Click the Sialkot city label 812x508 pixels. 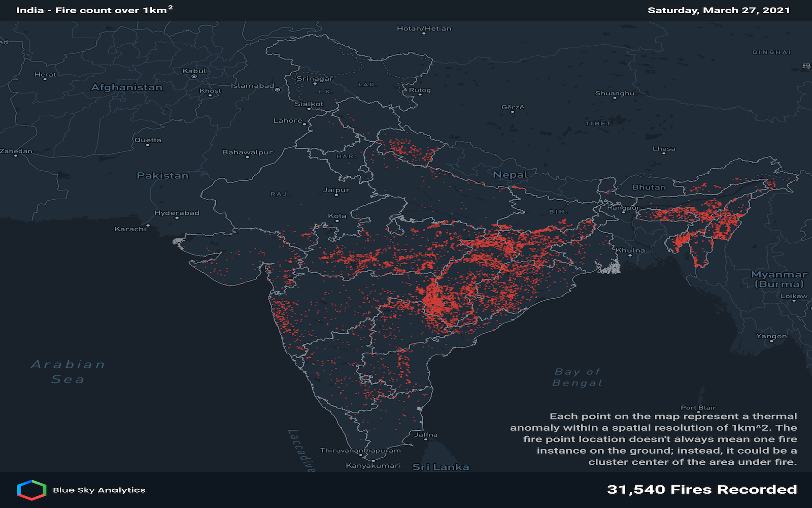click(309, 104)
